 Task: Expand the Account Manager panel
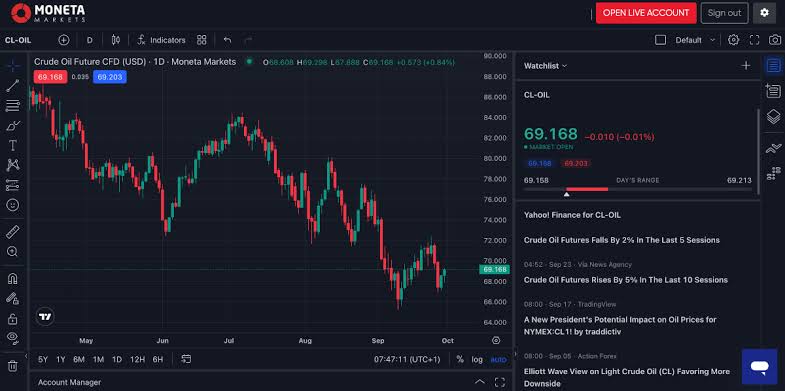[x=480, y=382]
